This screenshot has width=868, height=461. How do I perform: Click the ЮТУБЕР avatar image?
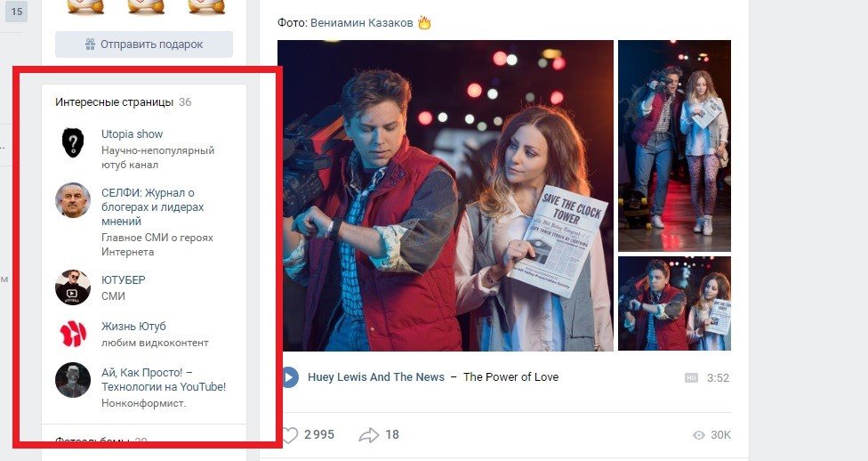[73, 287]
